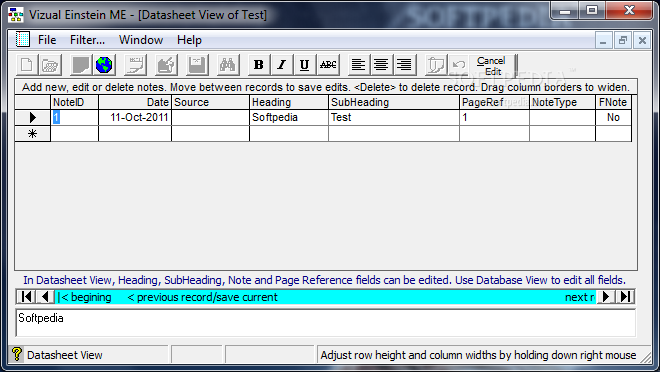Image resolution: width=660 pixels, height=372 pixels.
Task: Select the PageRef column header
Action: [x=494, y=102]
